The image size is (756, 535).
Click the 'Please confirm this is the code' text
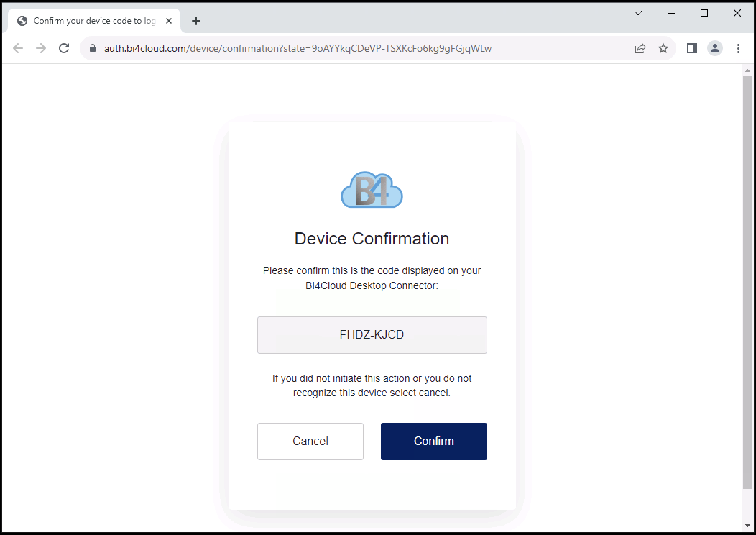[x=372, y=278]
